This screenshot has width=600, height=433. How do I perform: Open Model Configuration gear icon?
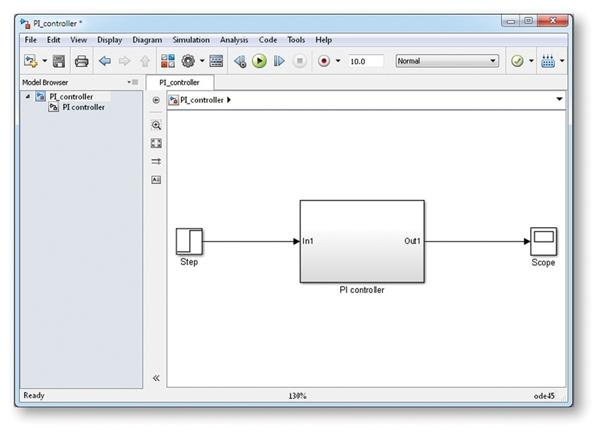pyautogui.click(x=187, y=61)
